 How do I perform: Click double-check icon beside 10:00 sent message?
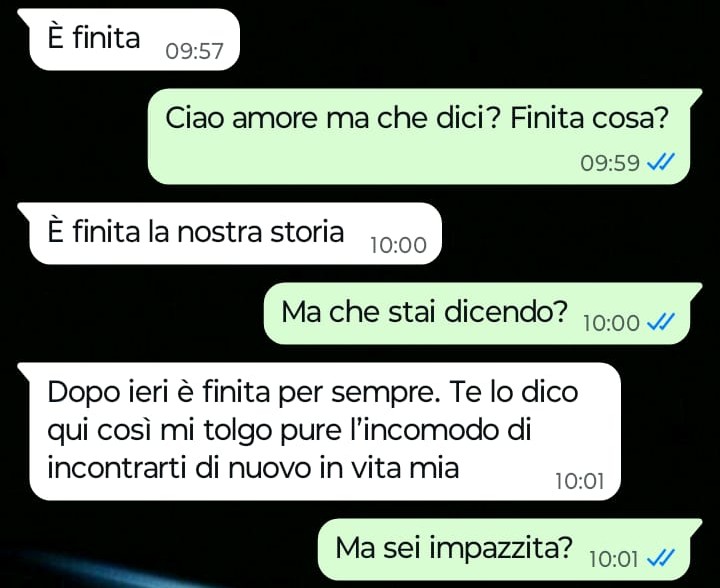(x=660, y=322)
